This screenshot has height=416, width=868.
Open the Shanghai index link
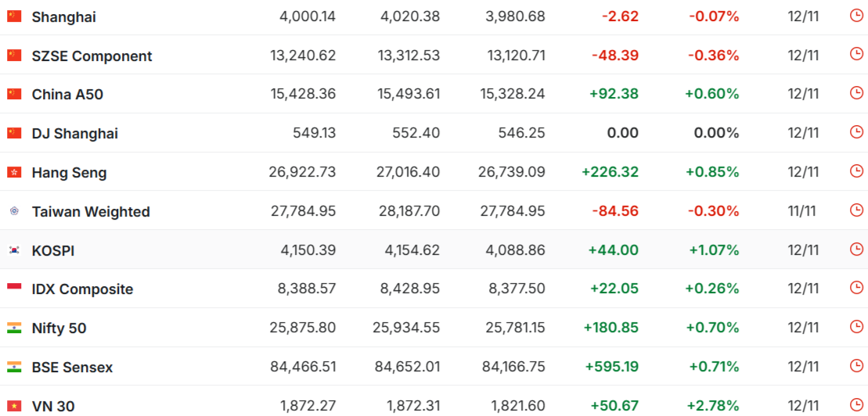click(x=64, y=16)
